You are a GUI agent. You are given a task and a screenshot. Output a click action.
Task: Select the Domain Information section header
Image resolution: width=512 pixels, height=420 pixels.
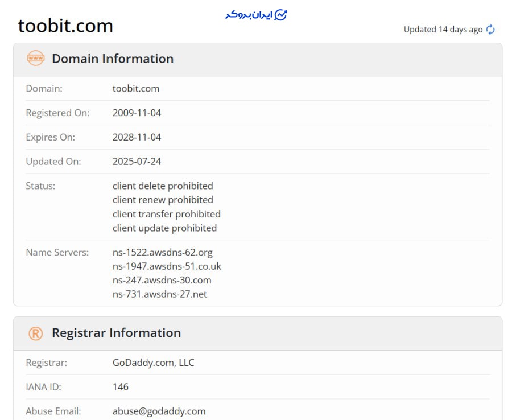(x=112, y=59)
